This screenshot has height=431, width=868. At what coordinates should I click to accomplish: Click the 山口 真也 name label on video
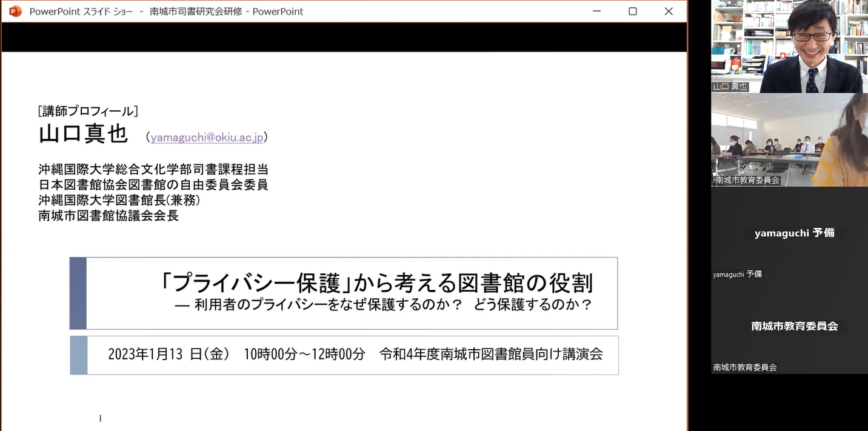pyautogui.click(x=730, y=87)
